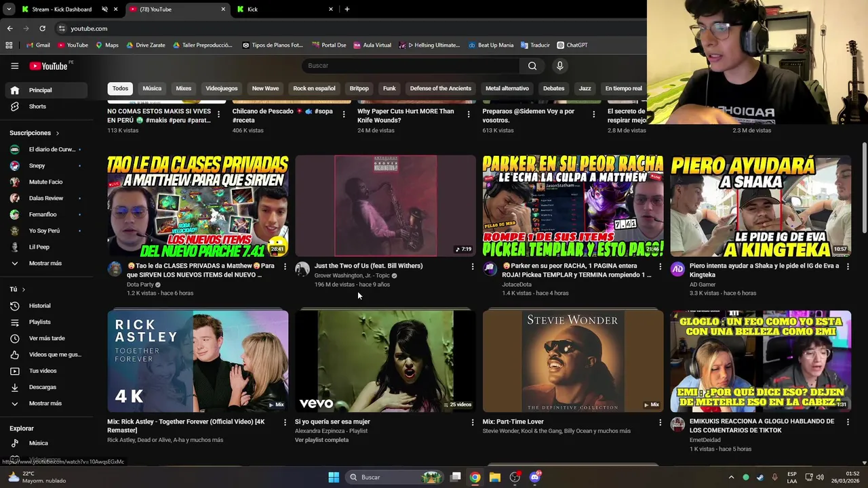Viewport: 868px width, 488px height.
Task: Open the Traducir bookmark
Action: (x=536, y=45)
